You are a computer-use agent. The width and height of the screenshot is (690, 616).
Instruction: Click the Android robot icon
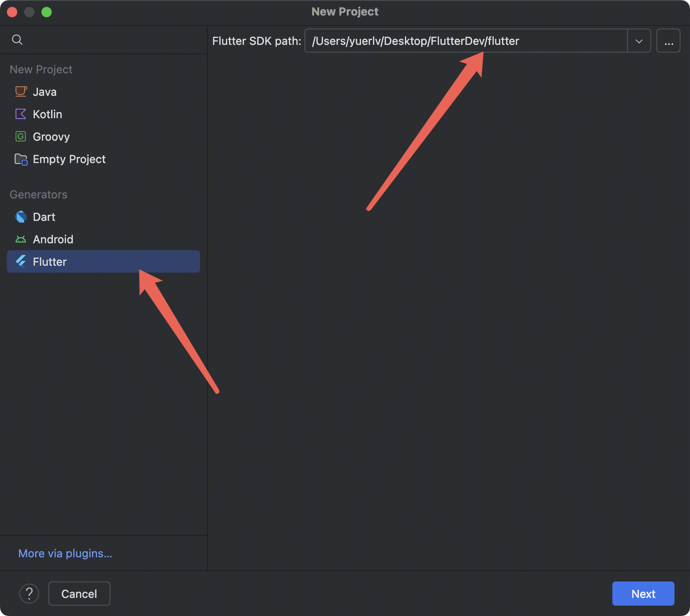point(21,239)
